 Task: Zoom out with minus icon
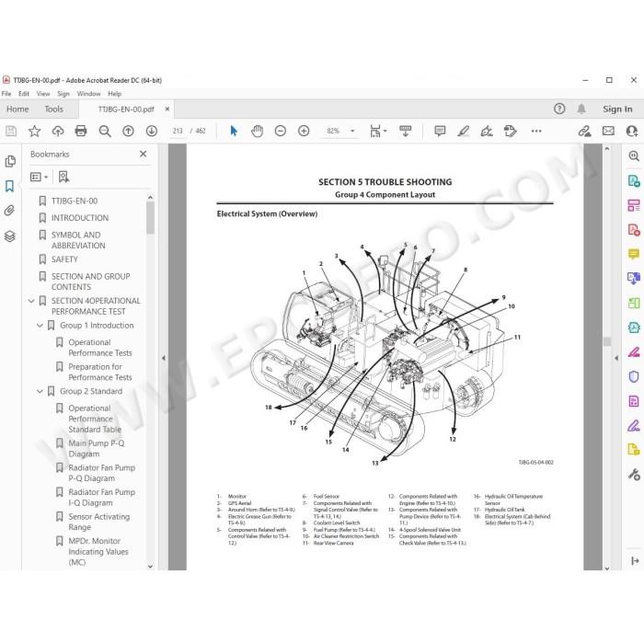pos(280,131)
